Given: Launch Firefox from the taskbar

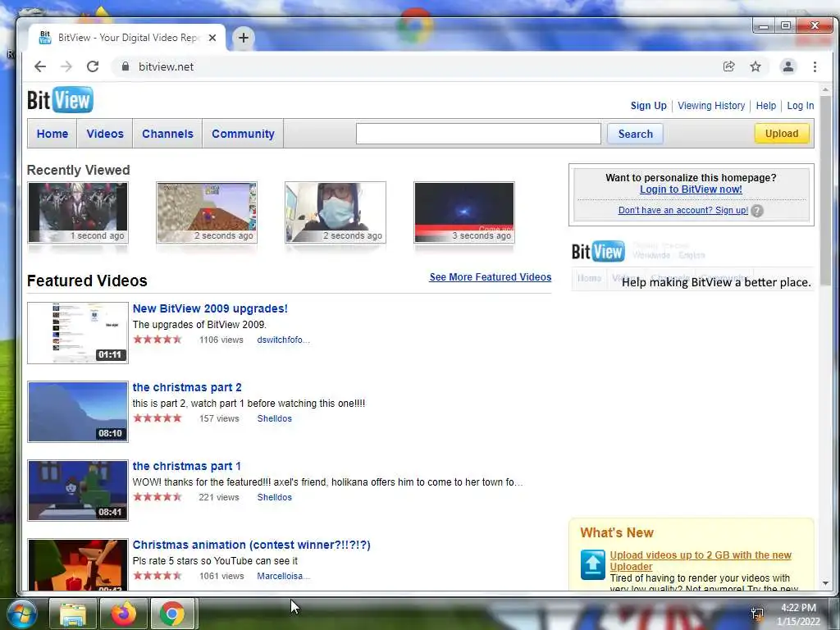Looking at the screenshot, I should (124, 614).
